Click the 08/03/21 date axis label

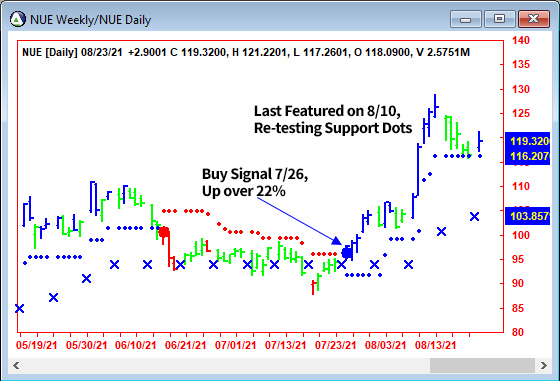[x=385, y=345]
